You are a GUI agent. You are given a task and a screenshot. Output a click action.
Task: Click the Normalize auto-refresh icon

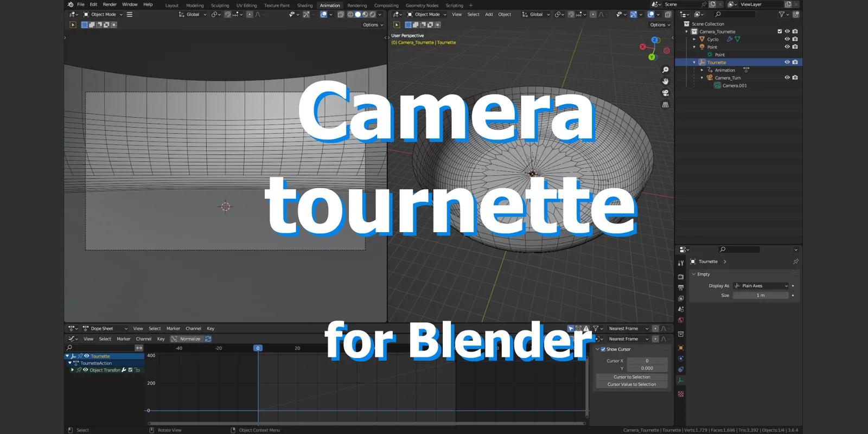pyautogui.click(x=208, y=339)
